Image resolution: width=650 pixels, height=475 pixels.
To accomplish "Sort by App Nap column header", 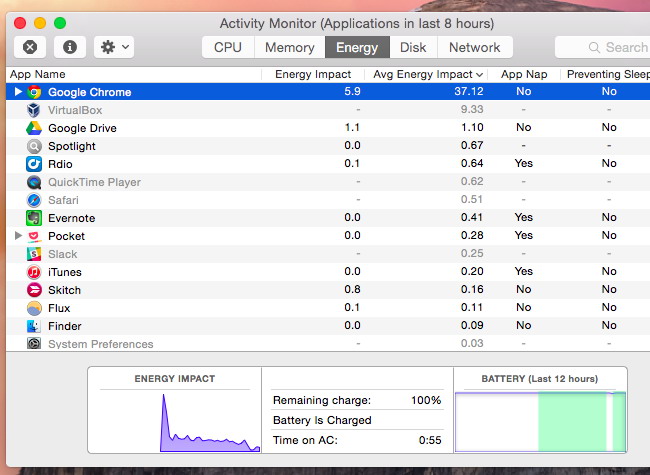I will 524,74.
